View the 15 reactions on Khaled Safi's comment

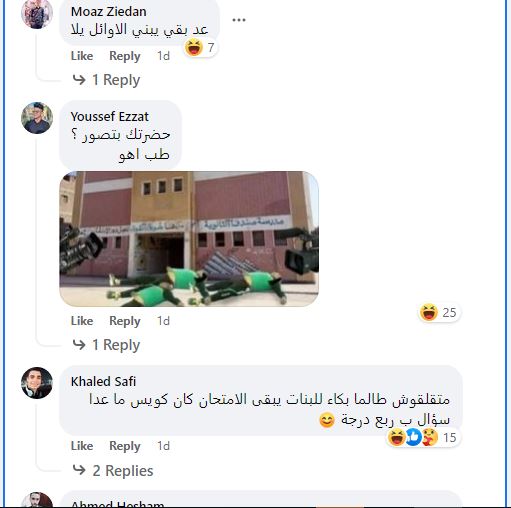tap(423, 437)
